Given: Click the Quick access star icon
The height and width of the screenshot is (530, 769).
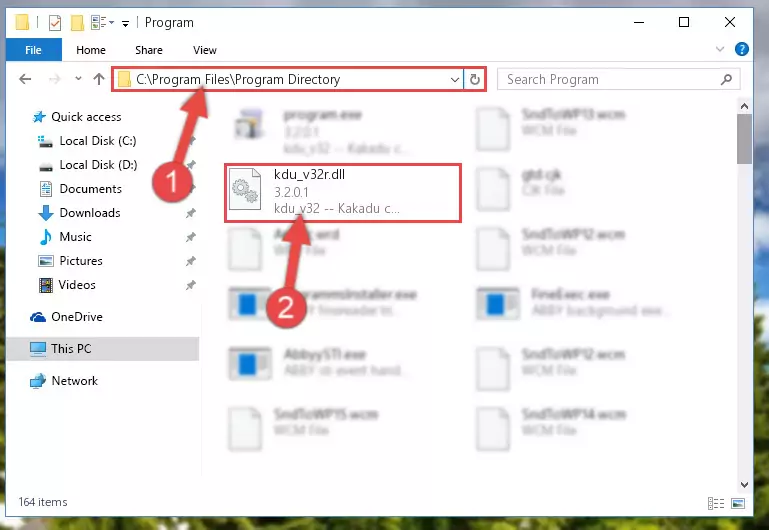Looking at the screenshot, I should click(39, 117).
